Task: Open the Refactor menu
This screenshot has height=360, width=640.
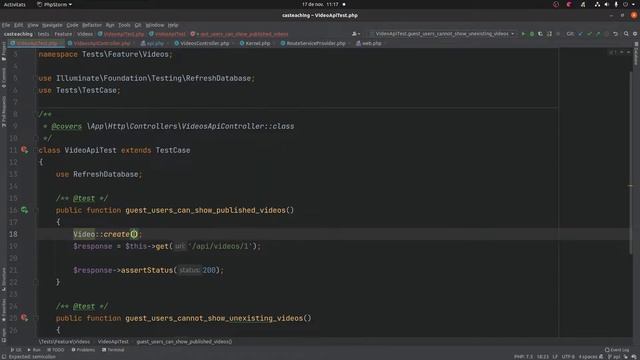Action: pyautogui.click(x=92, y=25)
